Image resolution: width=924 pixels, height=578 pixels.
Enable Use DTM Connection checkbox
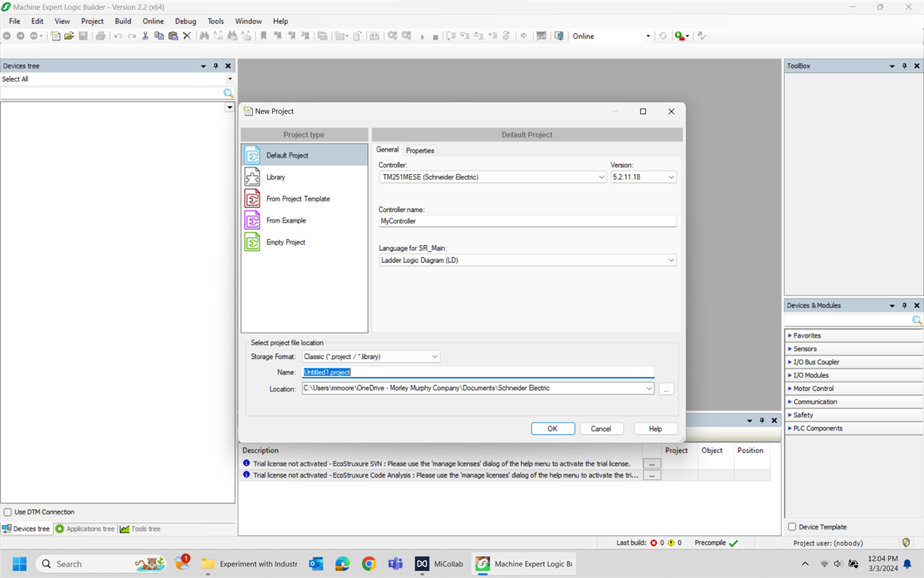click(8, 512)
